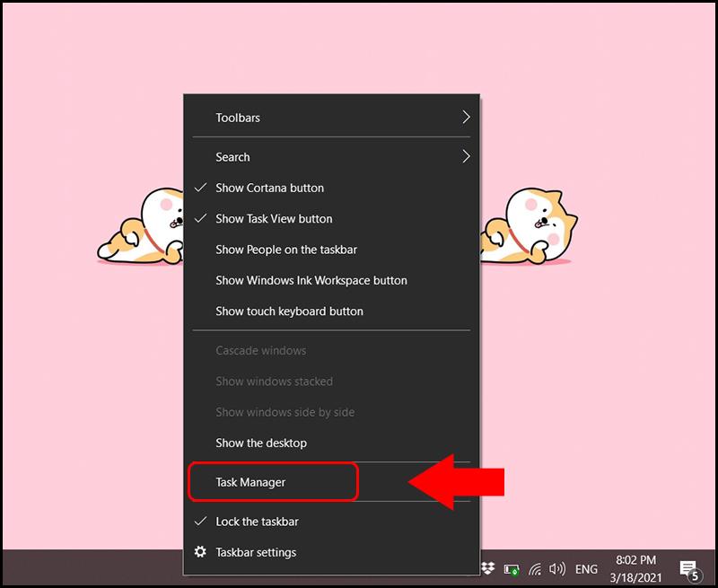Image resolution: width=718 pixels, height=588 pixels.
Task: Open the Search submenu
Action: click(232, 156)
